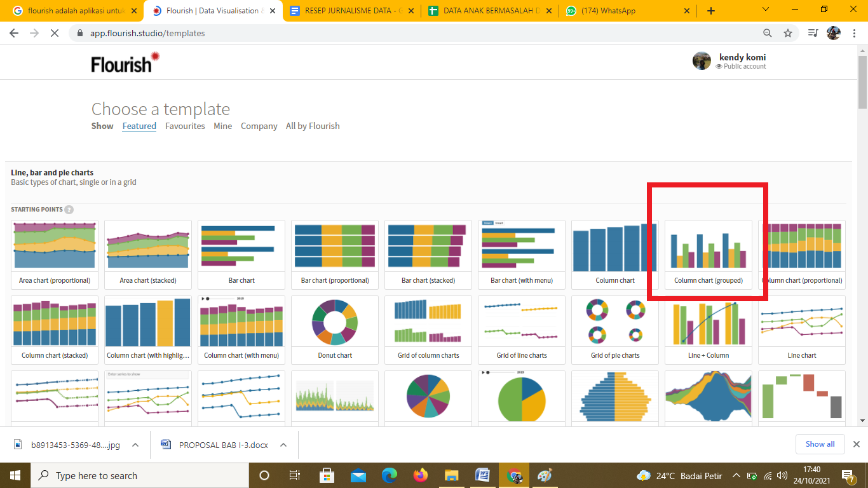The height and width of the screenshot is (488, 868).
Task: Click the bookmark star icon in address bar
Action: pyautogui.click(x=788, y=33)
